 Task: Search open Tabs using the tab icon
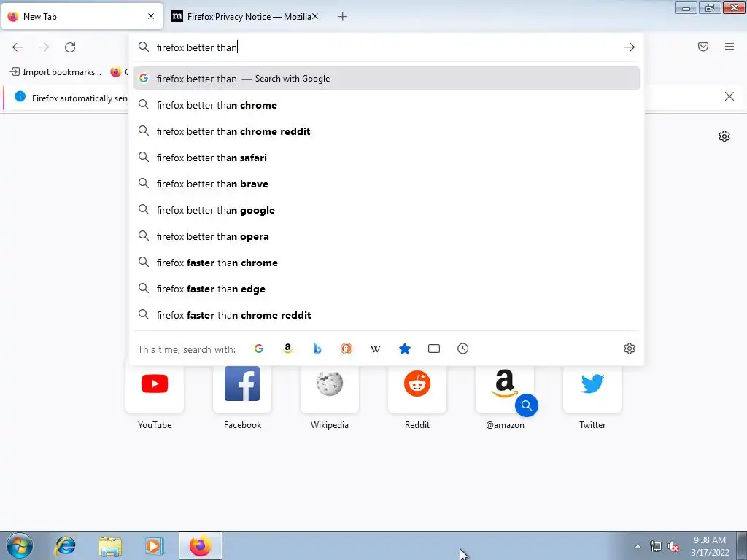pos(434,349)
